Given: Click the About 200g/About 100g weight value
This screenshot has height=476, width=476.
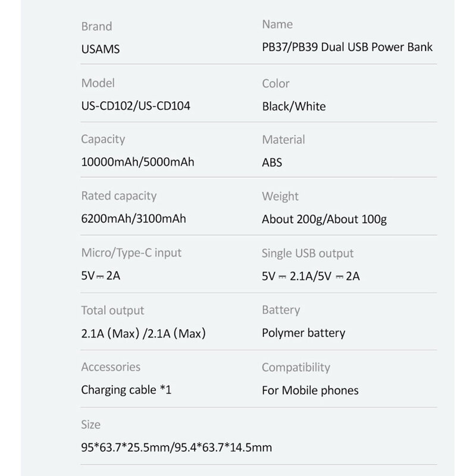Looking at the screenshot, I should click(324, 220).
